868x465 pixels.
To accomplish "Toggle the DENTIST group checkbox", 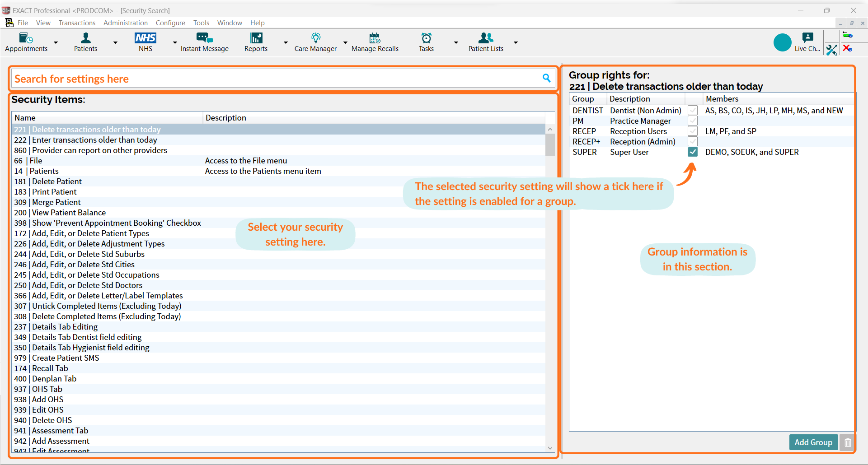I will pyautogui.click(x=692, y=110).
